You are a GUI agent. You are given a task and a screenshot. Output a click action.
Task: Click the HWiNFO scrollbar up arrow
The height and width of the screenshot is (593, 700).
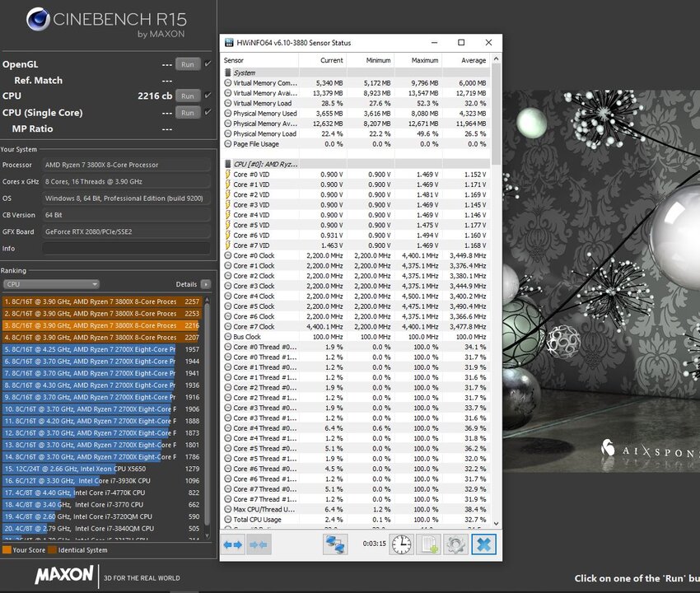[496, 59]
